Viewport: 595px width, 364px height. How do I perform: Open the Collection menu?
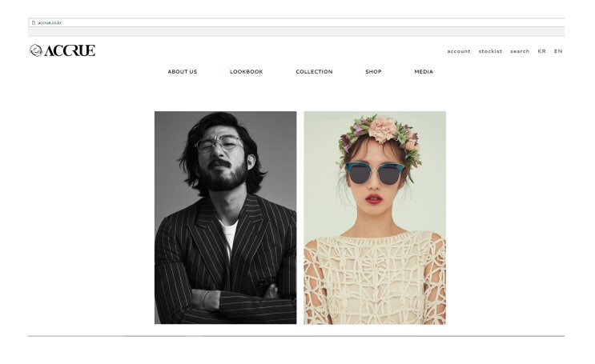pos(314,72)
